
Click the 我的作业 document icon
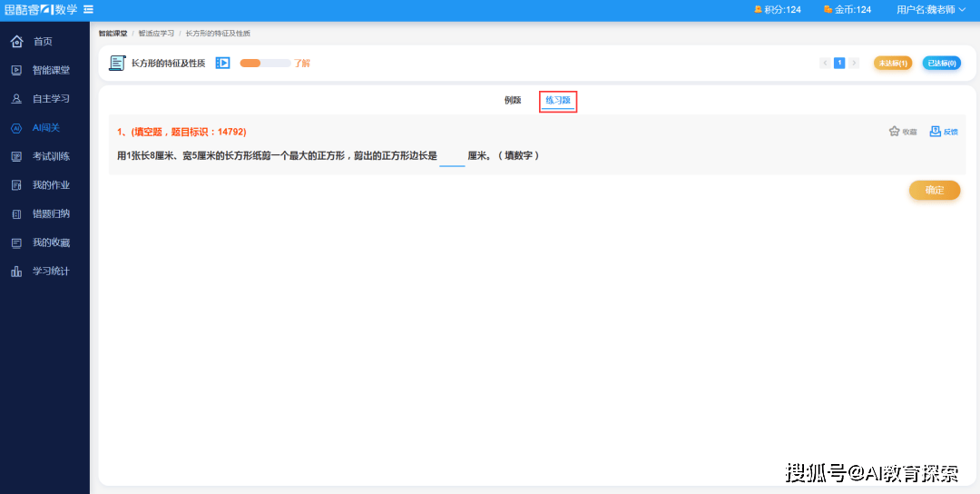[17, 185]
